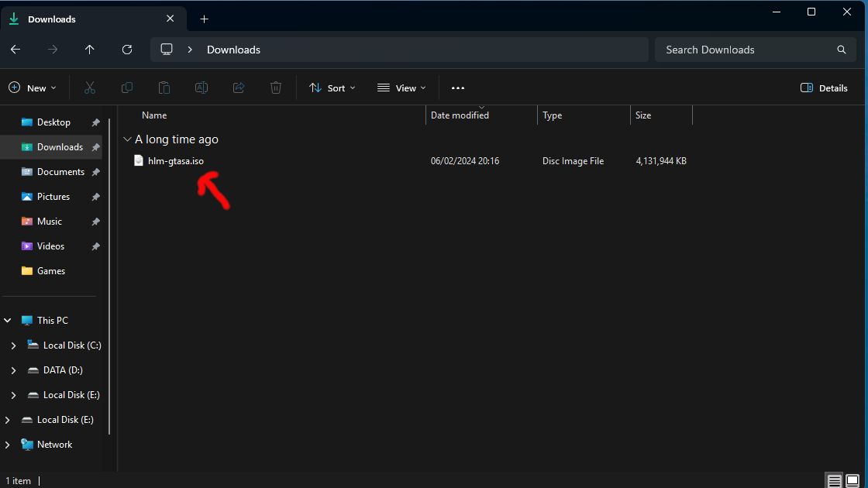Image resolution: width=868 pixels, height=488 pixels.
Task: Click the 4,131,944 KB size cell
Action: pyautogui.click(x=661, y=161)
